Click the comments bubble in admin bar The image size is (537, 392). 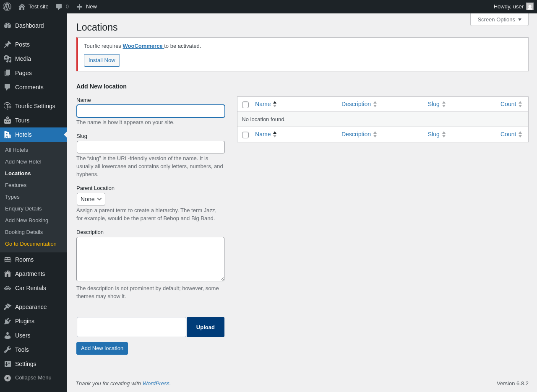[59, 7]
